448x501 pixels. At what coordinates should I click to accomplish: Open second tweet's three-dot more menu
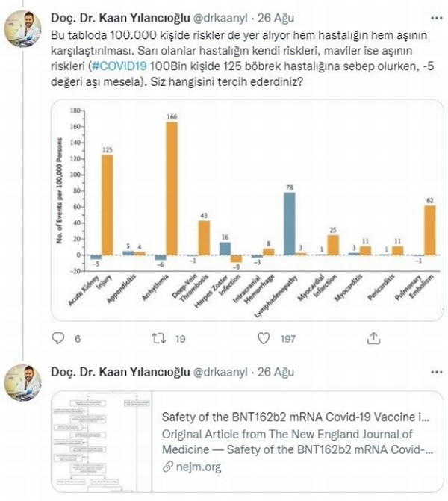point(437,372)
